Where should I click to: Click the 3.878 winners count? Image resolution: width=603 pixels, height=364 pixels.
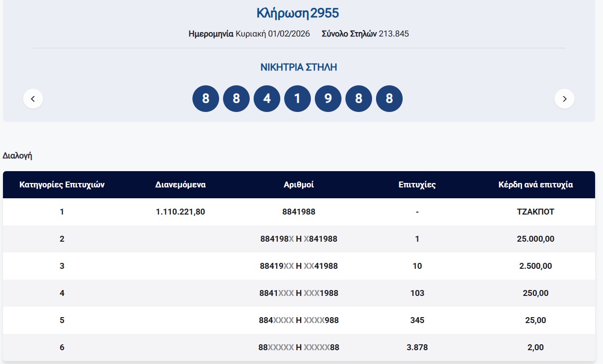point(417,348)
